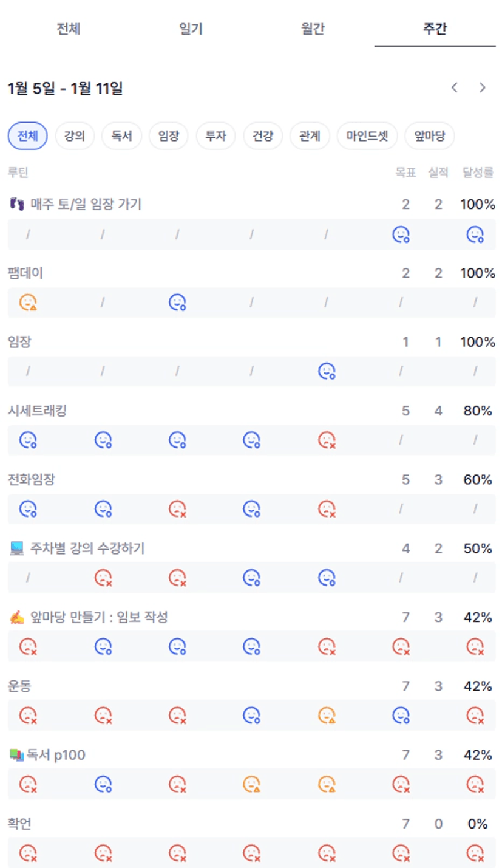This screenshot has height=868, width=502.
Task: Switch to the 일기 tab
Action: (191, 29)
